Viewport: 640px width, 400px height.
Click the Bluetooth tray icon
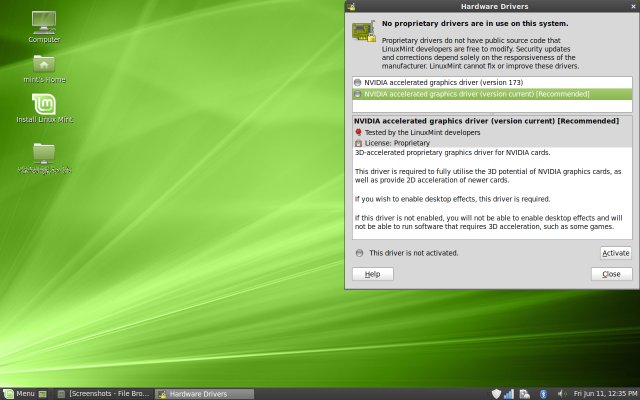tap(543, 393)
